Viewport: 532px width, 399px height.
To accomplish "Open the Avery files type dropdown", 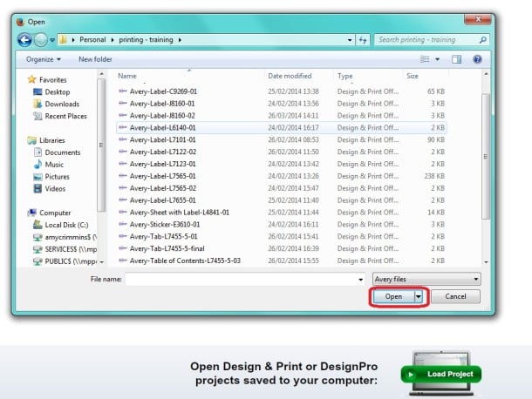I will click(x=426, y=280).
